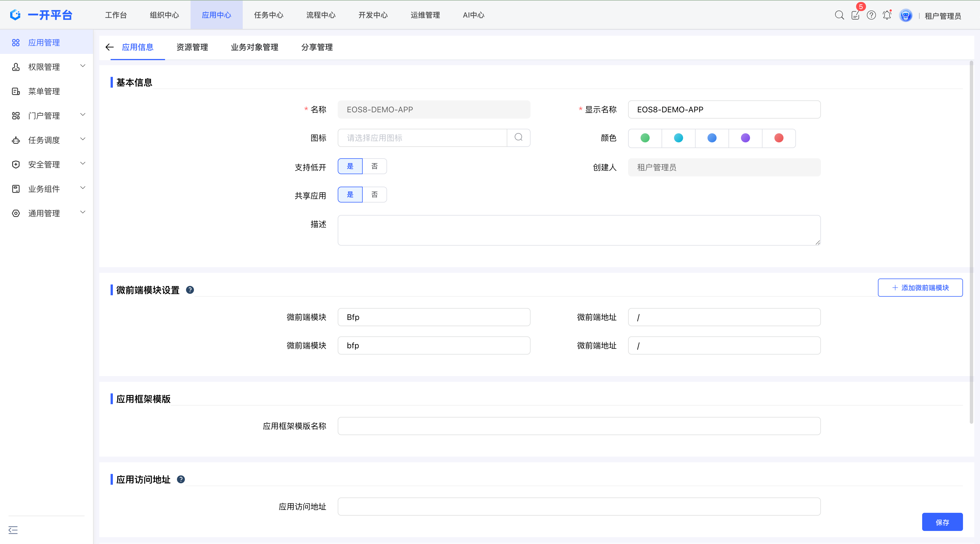This screenshot has height=544, width=980.
Task: Click the back arrow beside 应用信息
Action: coord(109,47)
